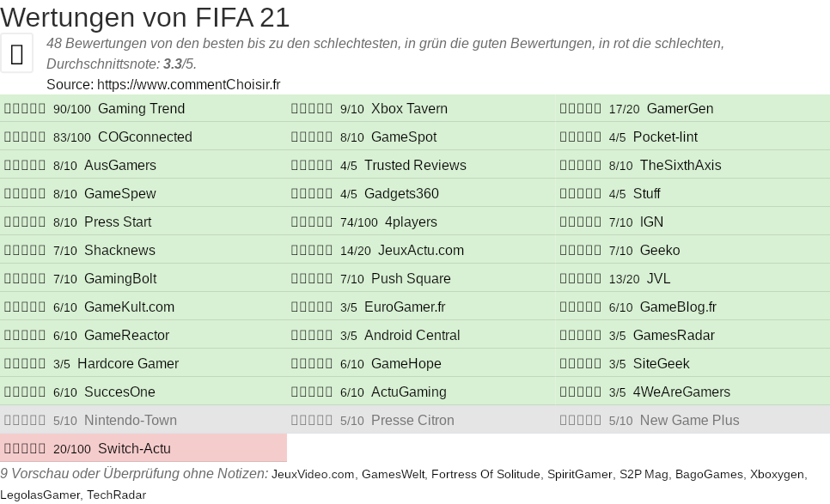Open the Push Square review
The image size is (830, 504).
coord(411,279)
